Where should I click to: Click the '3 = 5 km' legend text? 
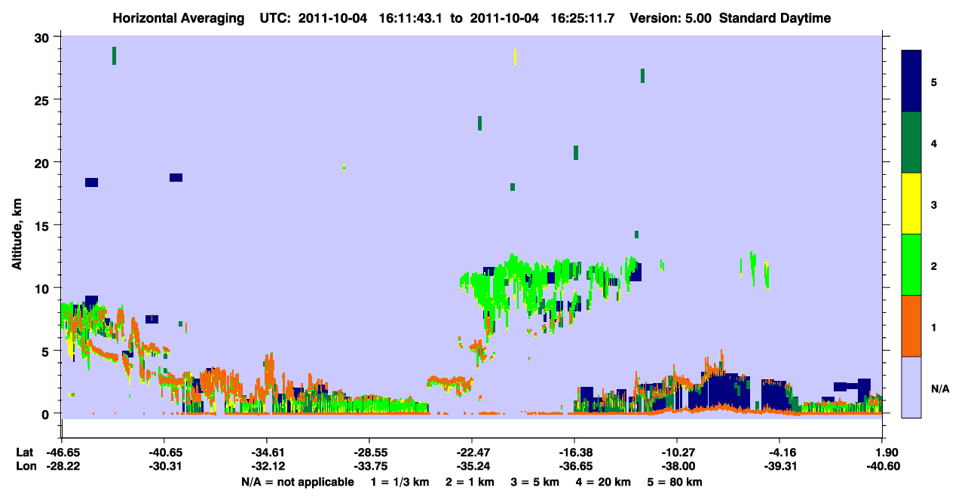coord(534,482)
